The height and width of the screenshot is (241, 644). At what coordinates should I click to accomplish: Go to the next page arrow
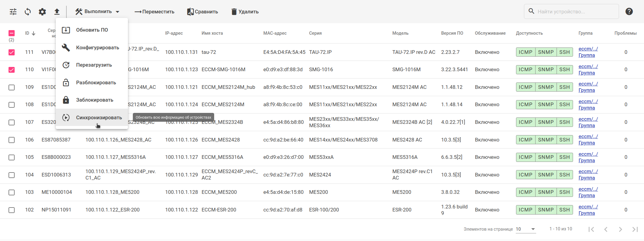click(x=620, y=229)
